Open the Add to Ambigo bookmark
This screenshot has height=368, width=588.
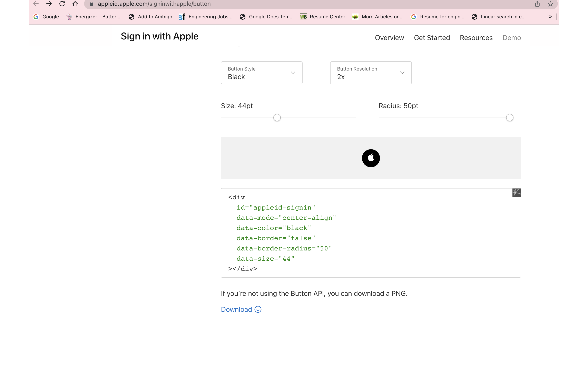[x=150, y=17]
